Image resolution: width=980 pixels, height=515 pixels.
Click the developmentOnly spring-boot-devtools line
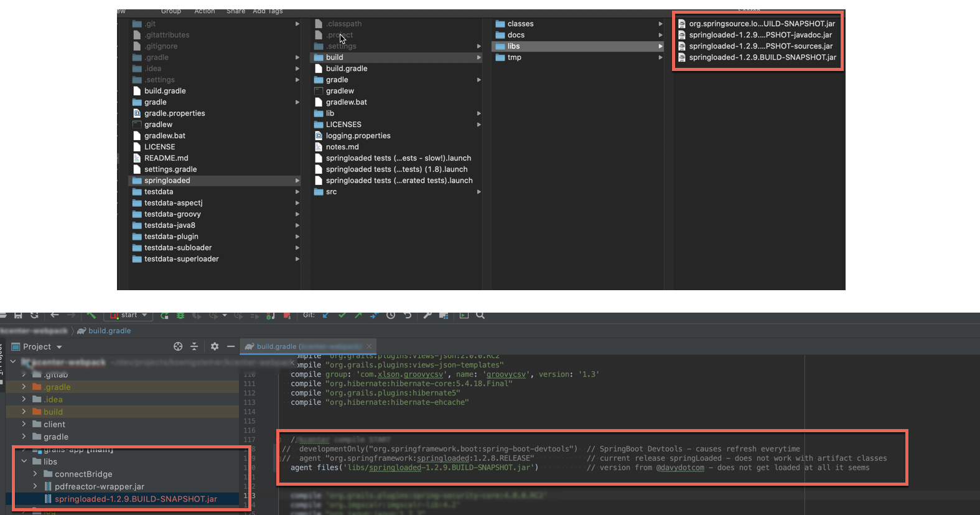point(429,449)
